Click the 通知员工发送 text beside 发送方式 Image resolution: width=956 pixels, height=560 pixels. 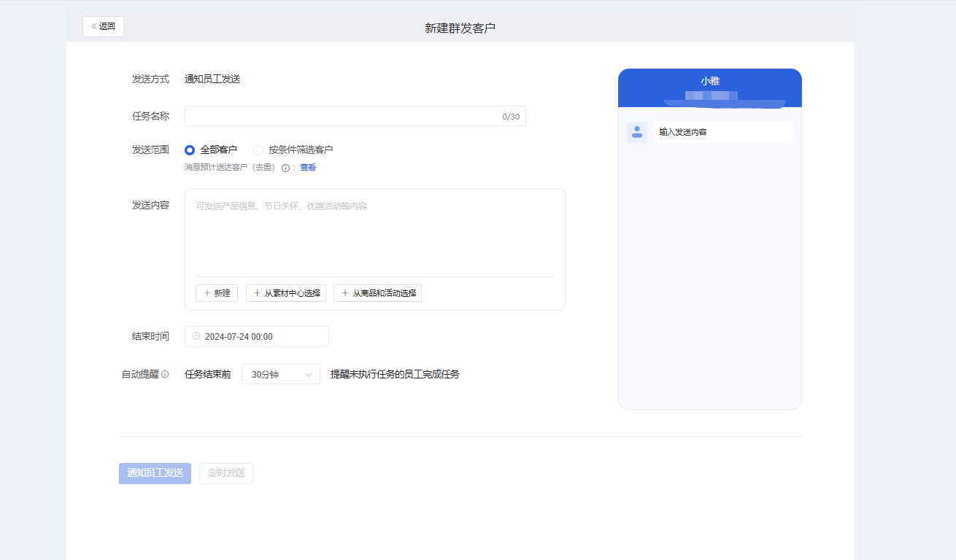(212, 79)
